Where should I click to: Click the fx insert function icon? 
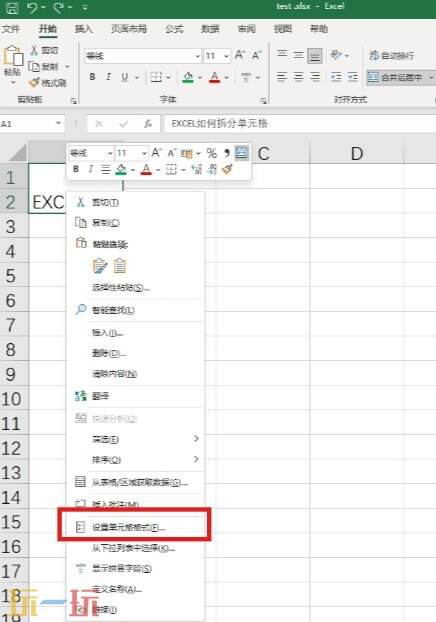pos(148,124)
